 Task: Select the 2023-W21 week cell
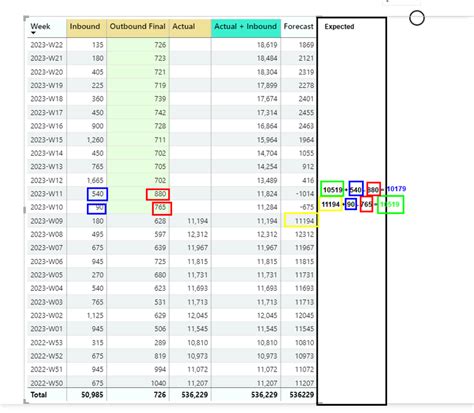(46, 58)
